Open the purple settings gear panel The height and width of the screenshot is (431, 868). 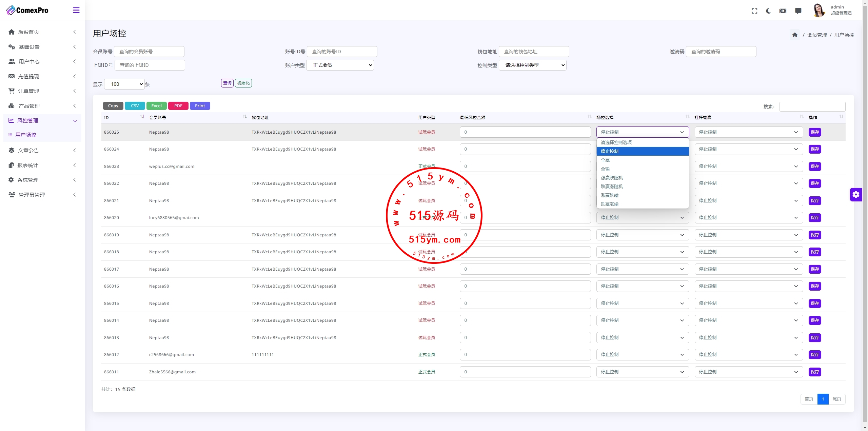click(856, 195)
